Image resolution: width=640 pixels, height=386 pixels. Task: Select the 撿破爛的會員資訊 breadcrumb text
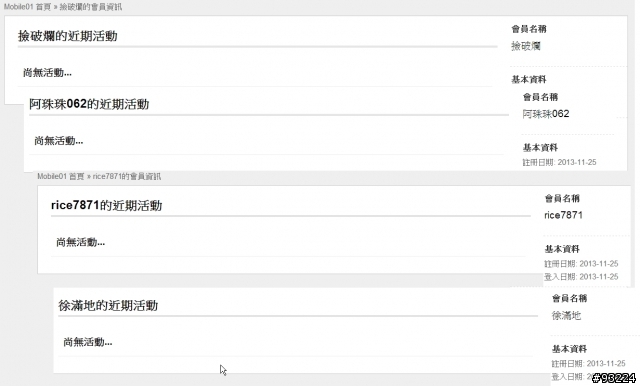[x=91, y=7]
